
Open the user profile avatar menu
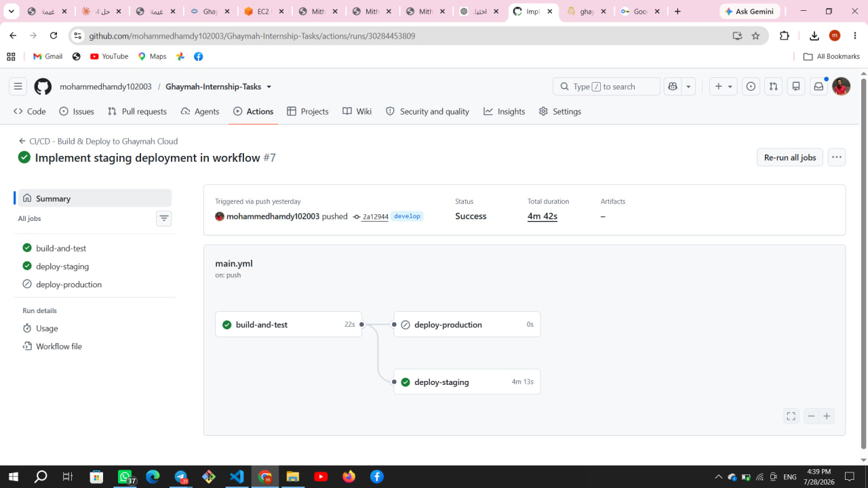(x=841, y=87)
